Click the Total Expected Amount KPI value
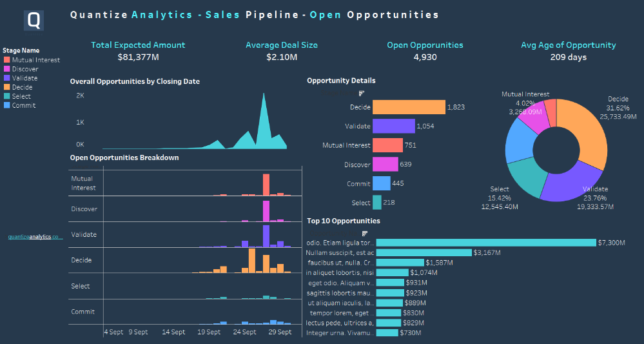 138,57
